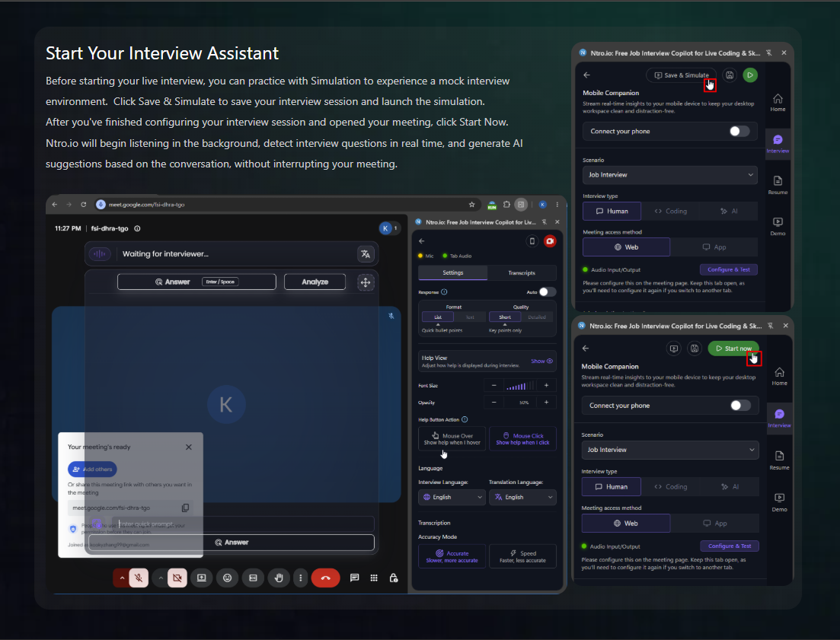This screenshot has height=640, width=840.
Task: Click the Analyze button in the overlay
Action: click(315, 282)
